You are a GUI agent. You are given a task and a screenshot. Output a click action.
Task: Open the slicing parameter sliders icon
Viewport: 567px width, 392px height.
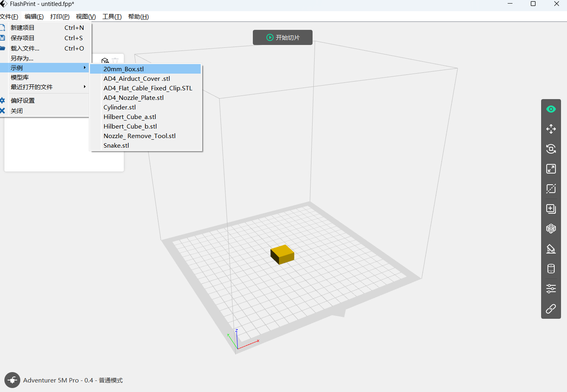click(551, 289)
